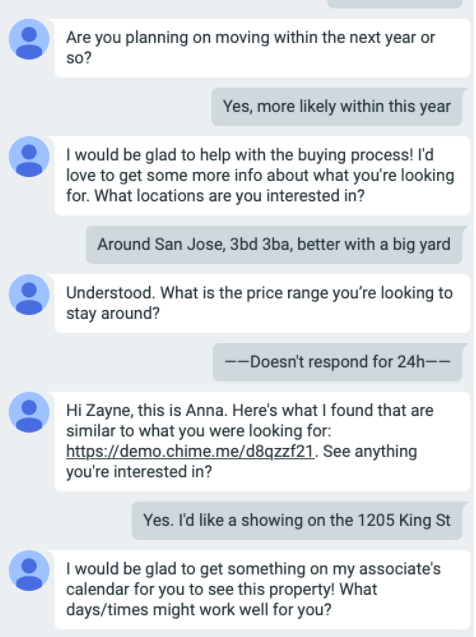Click 'Understood. What is the price range' message
Image resolution: width=476 pixels, height=637 pixels.
[262, 303]
